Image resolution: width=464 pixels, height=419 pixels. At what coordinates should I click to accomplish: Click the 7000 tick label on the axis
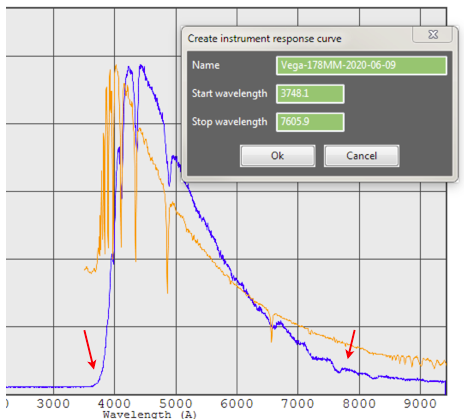(x=298, y=404)
